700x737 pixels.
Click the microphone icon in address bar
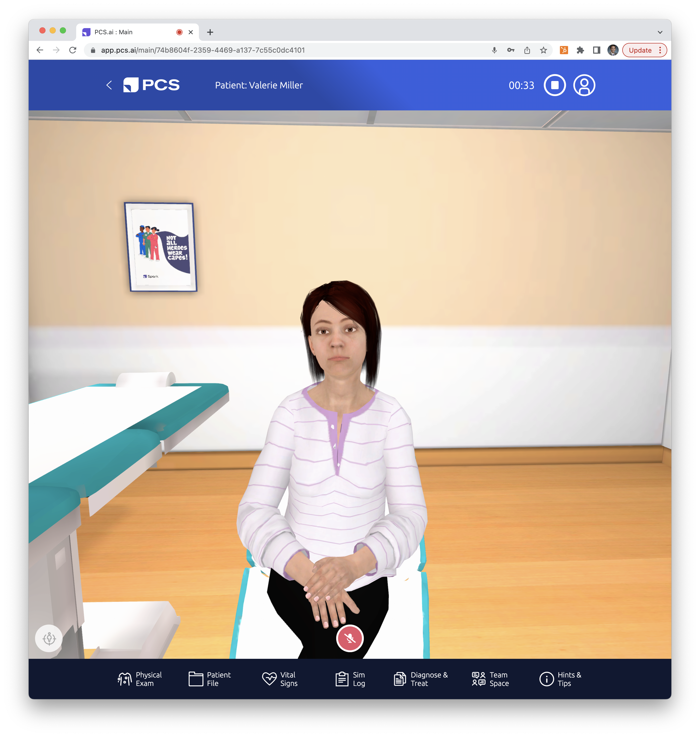point(494,50)
